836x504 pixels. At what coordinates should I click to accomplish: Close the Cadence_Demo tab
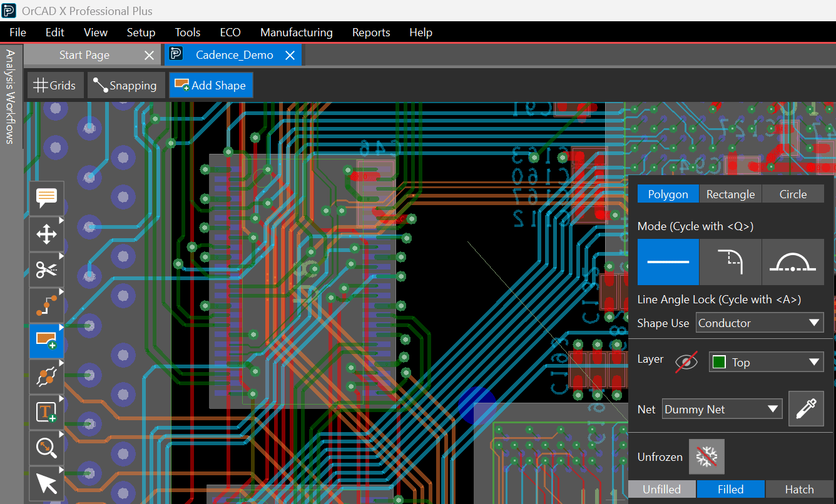pyautogui.click(x=290, y=56)
